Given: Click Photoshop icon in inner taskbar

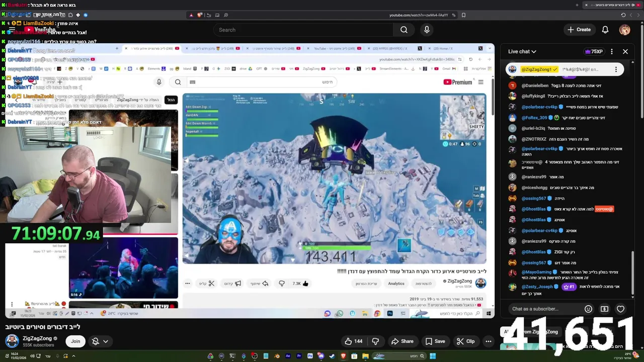Looking at the screenshot, I should tap(390, 314).
